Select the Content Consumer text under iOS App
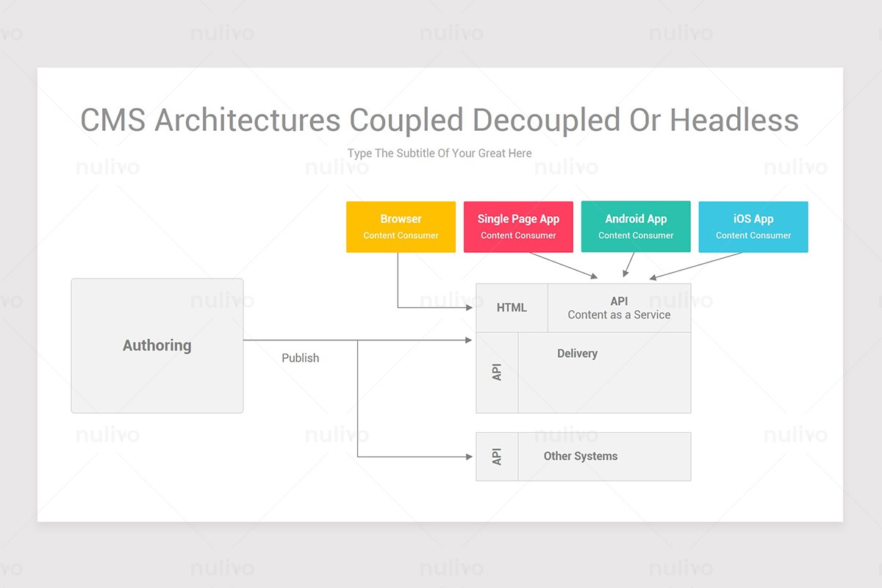Viewport: 882px width, 588px height. click(x=753, y=236)
